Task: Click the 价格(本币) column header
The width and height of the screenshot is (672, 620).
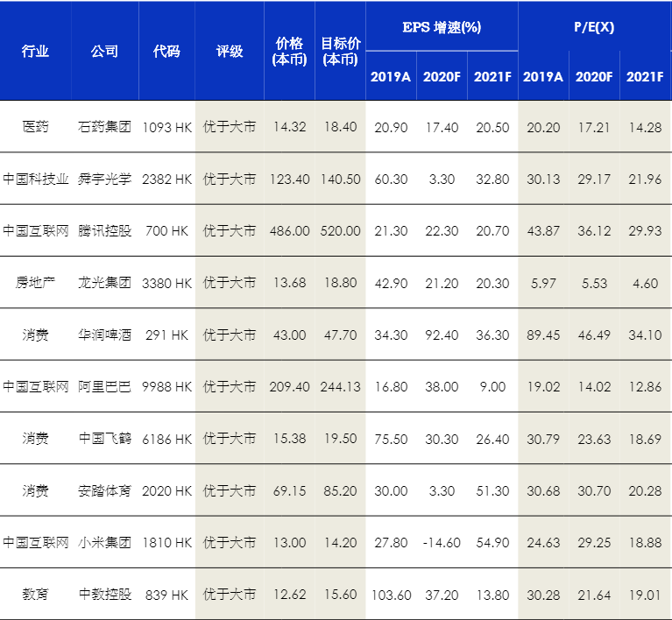Action: (x=289, y=52)
